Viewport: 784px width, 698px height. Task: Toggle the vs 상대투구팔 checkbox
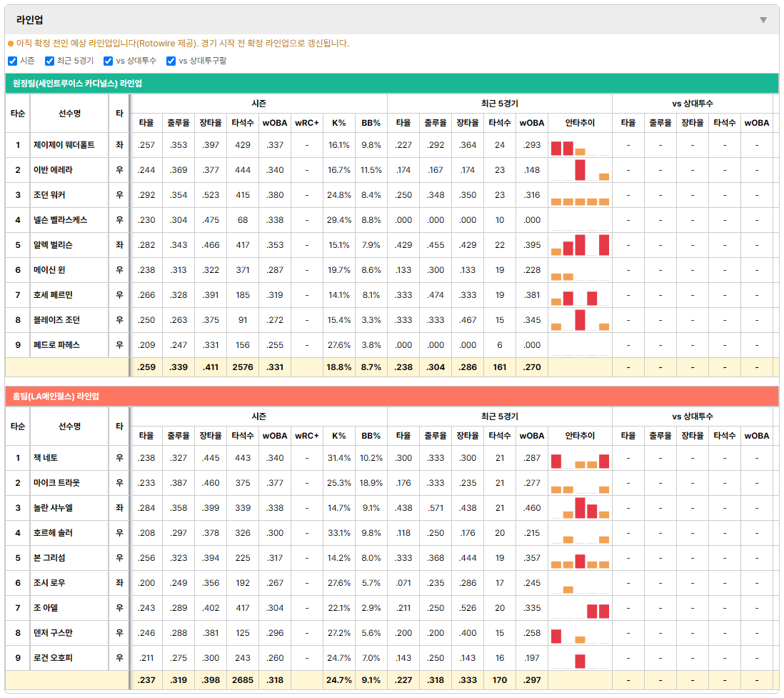tap(171, 61)
